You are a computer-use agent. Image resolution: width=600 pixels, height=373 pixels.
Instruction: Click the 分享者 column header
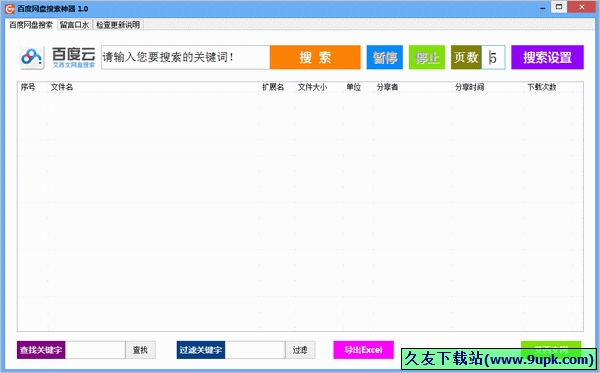[x=387, y=87]
